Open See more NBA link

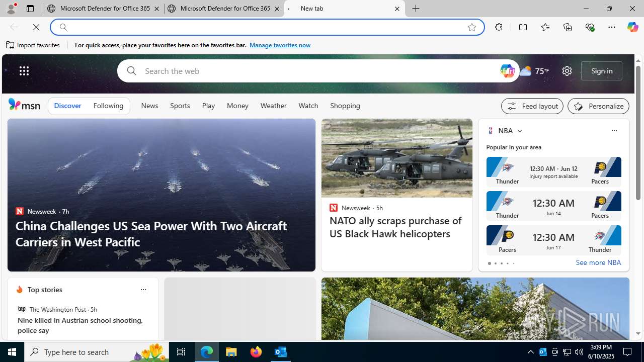click(598, 262)
